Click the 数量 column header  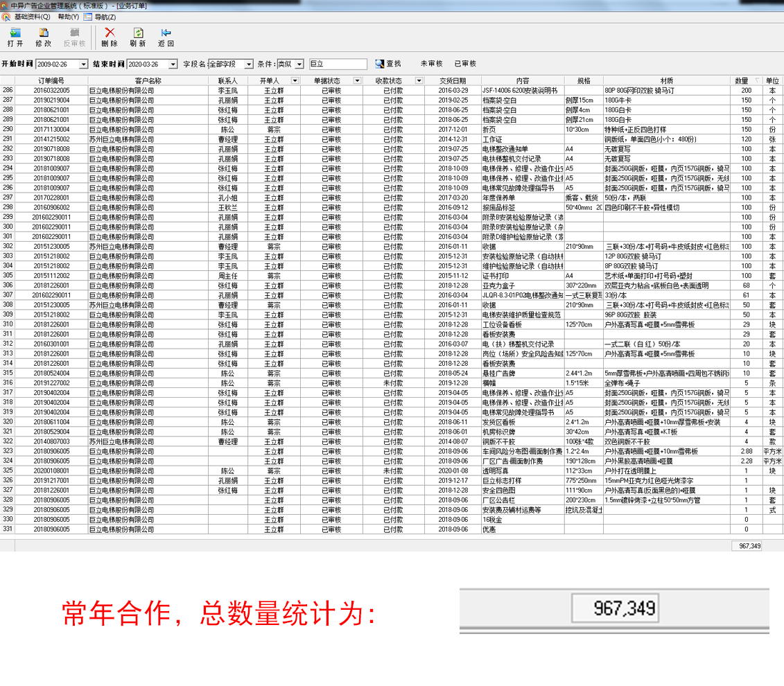pyautogui.click(x=742, y=80)
